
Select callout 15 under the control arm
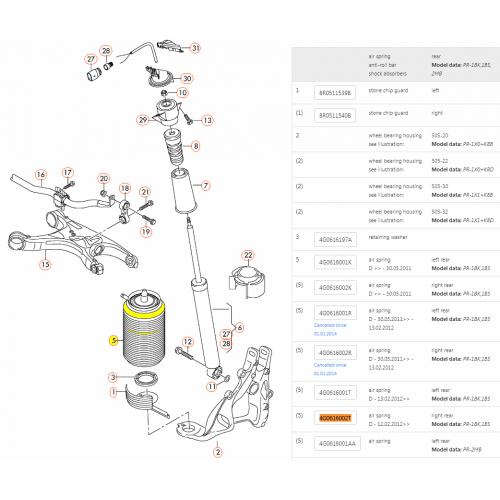coord(45,265)
